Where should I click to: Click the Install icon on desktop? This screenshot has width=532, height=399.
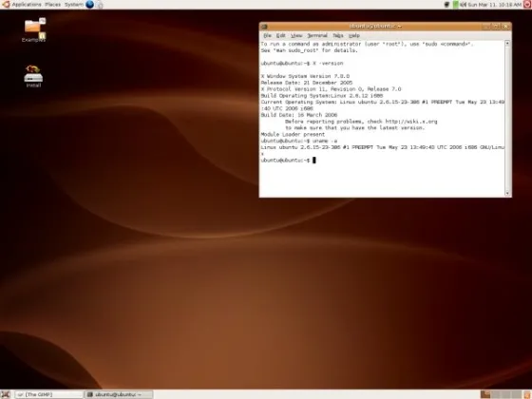point(33,76)
